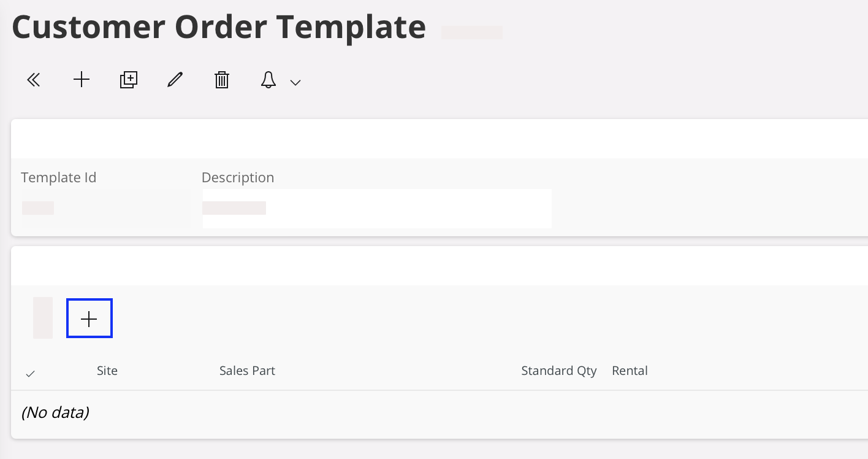Open notifications via the bell icon

click(x=268, y=80)
